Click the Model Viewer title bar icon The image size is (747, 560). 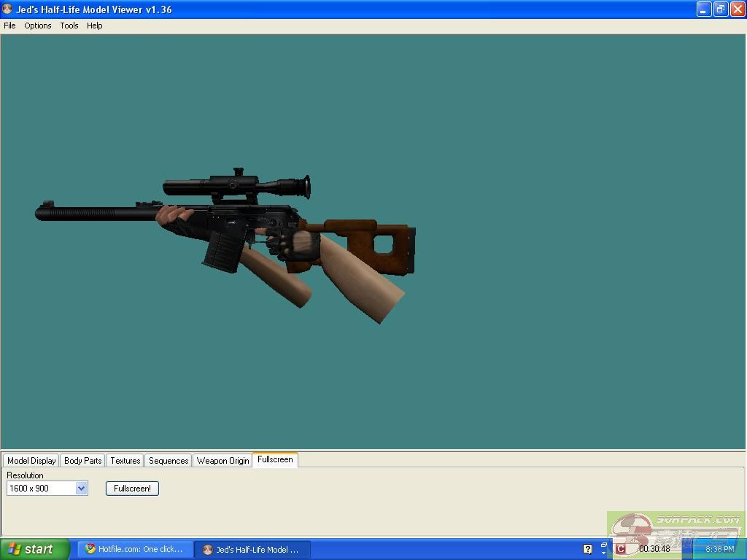[7, 9]
